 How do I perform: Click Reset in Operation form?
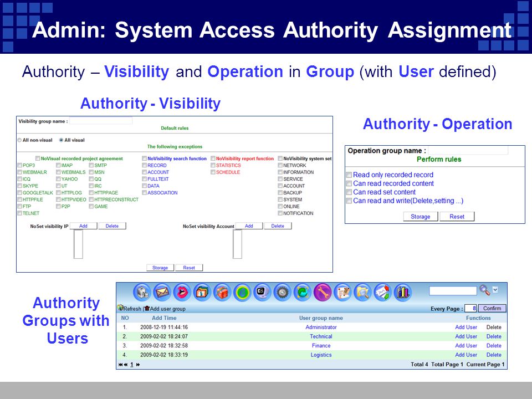click(457, 217)
